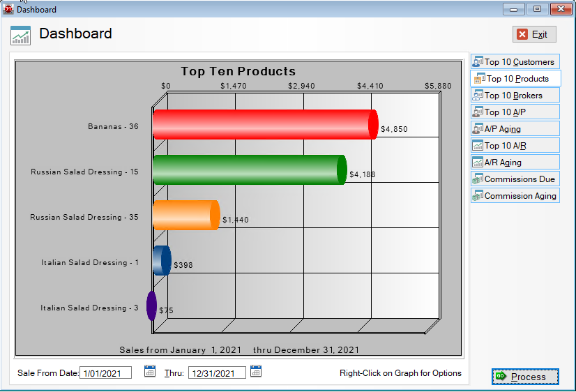The height and width of the screenshot is (392, 576).
Task: Click the green GO icon on Process
Action: 501,376
